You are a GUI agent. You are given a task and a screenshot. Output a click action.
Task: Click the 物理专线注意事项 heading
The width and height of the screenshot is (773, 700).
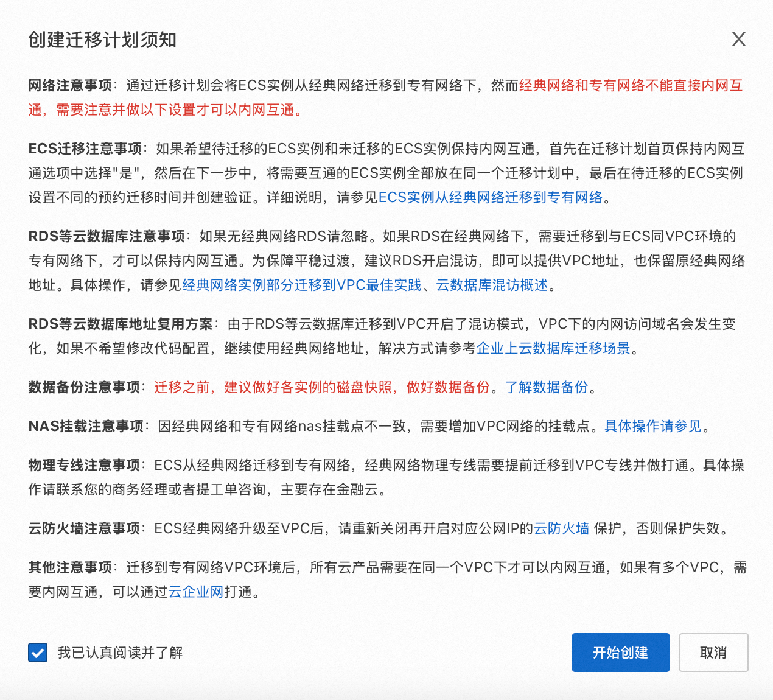click(x=84, y=465)
